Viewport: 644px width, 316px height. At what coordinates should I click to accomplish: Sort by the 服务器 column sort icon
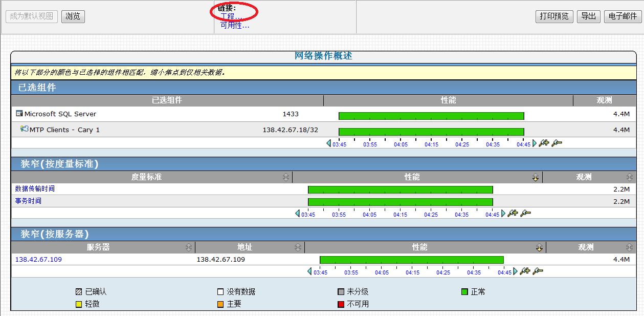[x=189, y=247]
